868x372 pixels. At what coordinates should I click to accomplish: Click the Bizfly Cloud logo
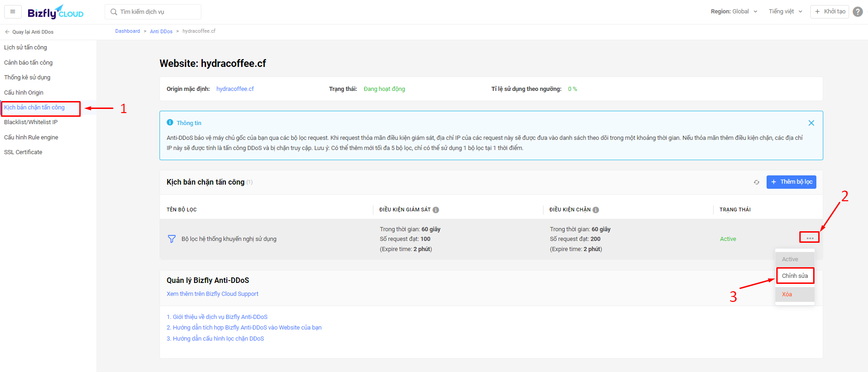click(x=55, y=12)
